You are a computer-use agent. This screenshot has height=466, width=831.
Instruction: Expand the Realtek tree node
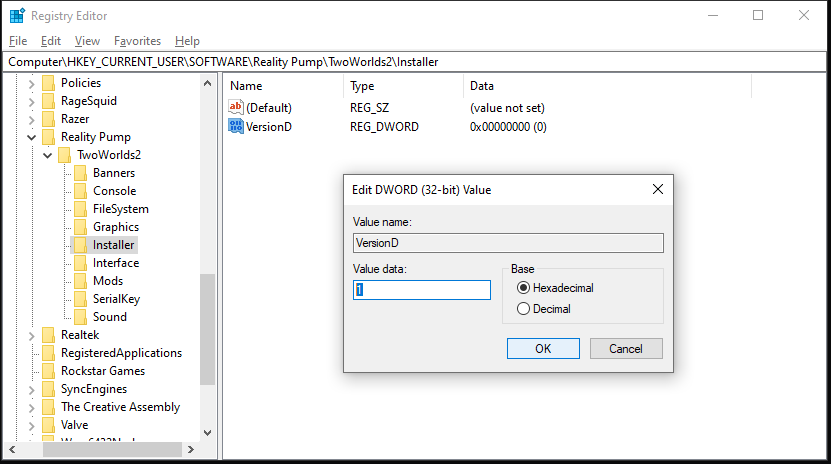[32, 335]
